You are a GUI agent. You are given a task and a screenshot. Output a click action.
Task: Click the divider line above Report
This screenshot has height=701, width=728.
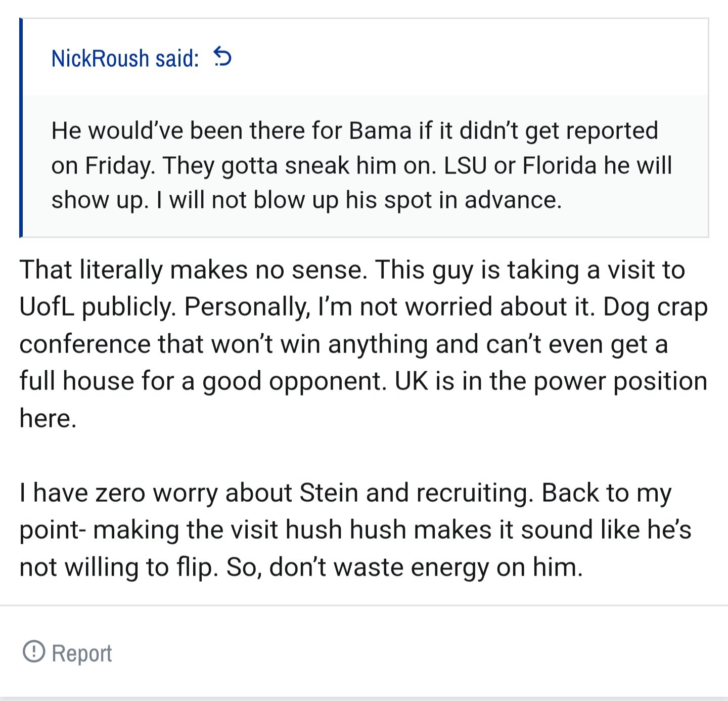pyautogui.click(x=364, y=605)
